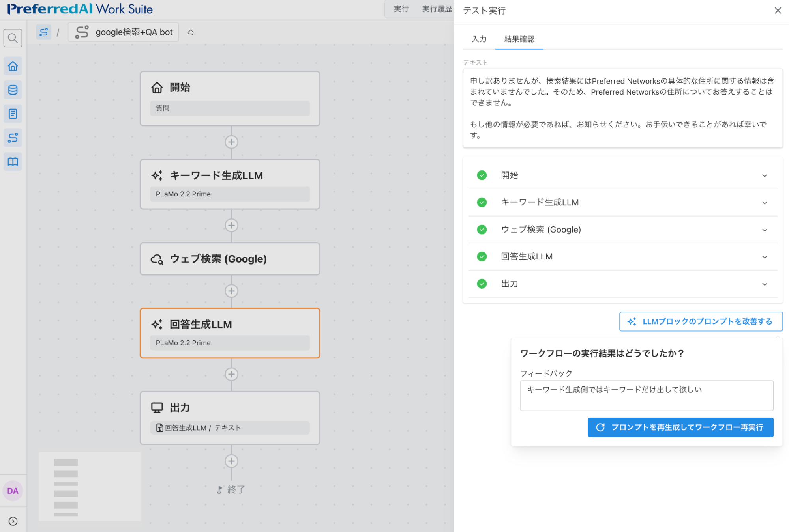
Task: Select the 結果確認 tab
Action: pyautogui.click(x=519, y=39)
